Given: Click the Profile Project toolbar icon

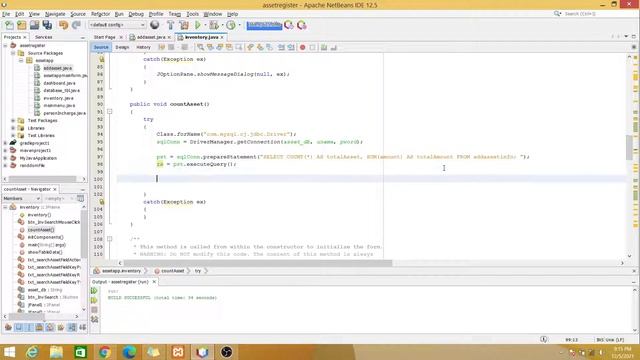Looking at the screenshot, I should point(231,25).
